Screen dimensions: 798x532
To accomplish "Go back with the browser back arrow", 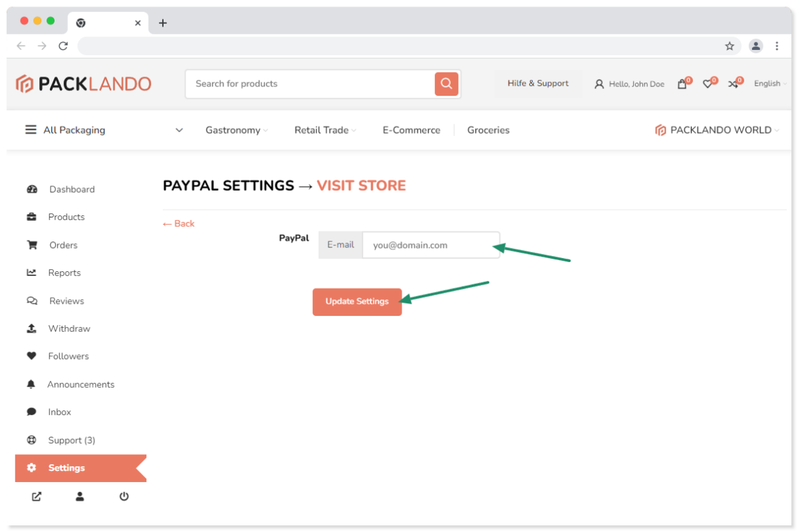I will click(x=21, y=46).
